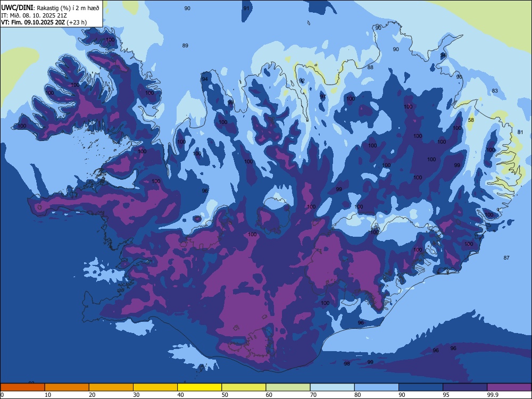Click the dark indigo 95–99.9 legend swatch
This screenshot has height=399, width=532.
(x=465, y=387)
